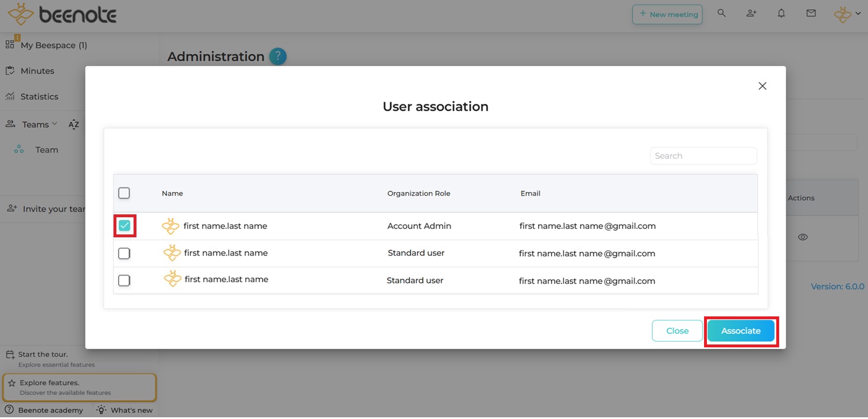Open the mail envelope icon
Image resolution: width=868 pixels, height=419 pixels.
click(x=811, y=13)
